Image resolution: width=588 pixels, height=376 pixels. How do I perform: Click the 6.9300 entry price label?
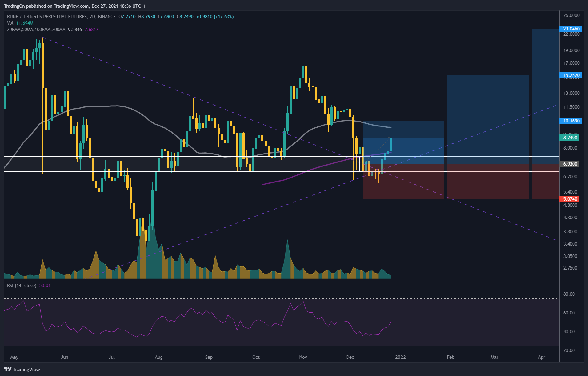(570, 164)
